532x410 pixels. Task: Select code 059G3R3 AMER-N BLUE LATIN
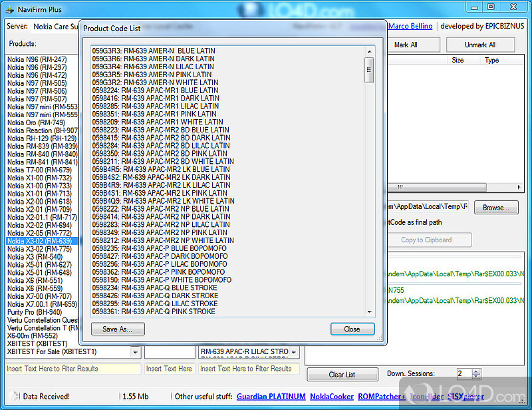tap(154, 51)
